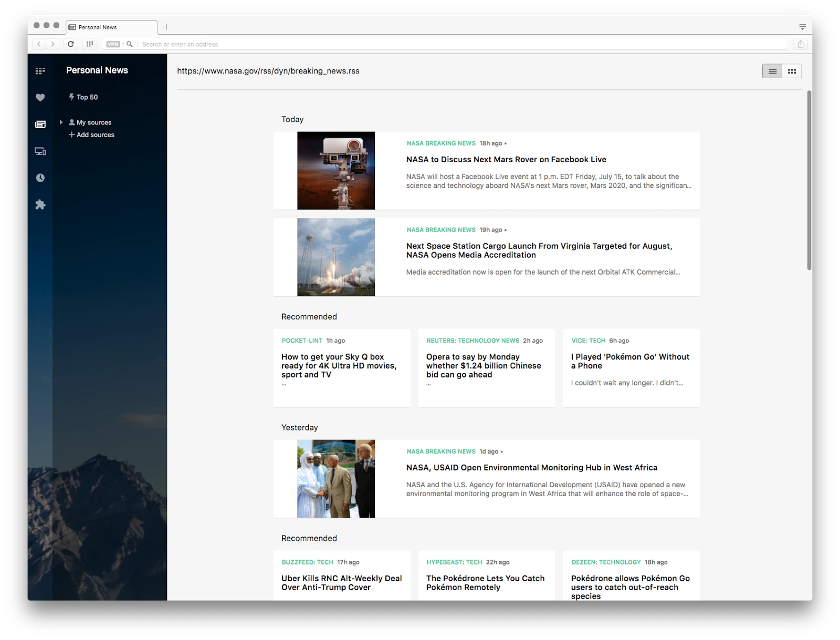Viewport: 840px width, 640px height.
Task: Click the 'Yesterday' section heading
Action: 300,427
